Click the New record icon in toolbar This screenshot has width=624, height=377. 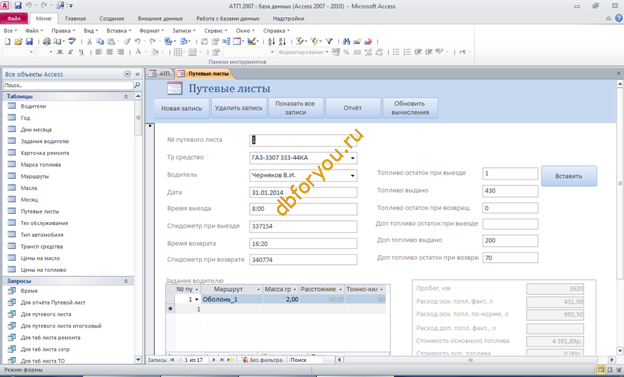point(357,41)
